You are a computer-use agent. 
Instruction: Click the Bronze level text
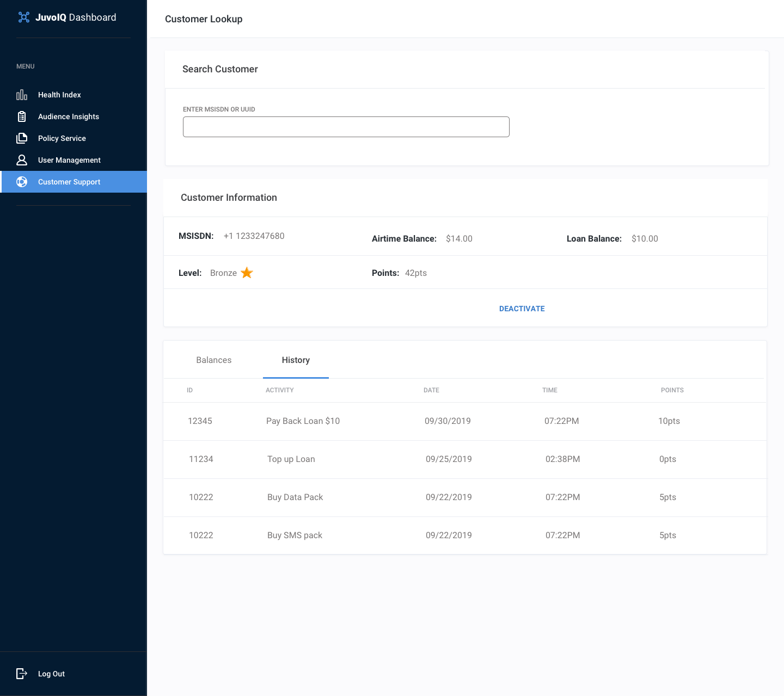point(223,273)
